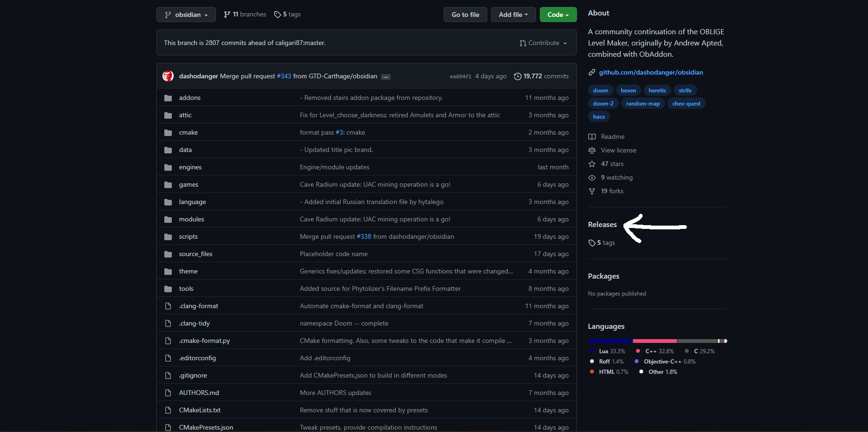Click the clock icon beside "19,772 commits"

[x=518, y=76]
